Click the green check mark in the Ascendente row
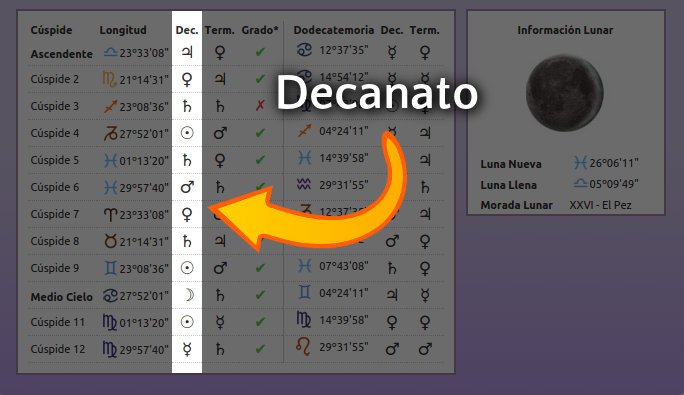Image resolution: width=684 pixels, height=395 pixels. (260, 52)
